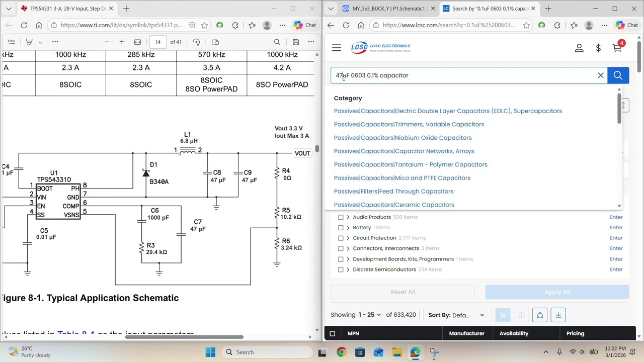
Task: Open a new tab in the LCSC window
Action: [x=548, y=9]
